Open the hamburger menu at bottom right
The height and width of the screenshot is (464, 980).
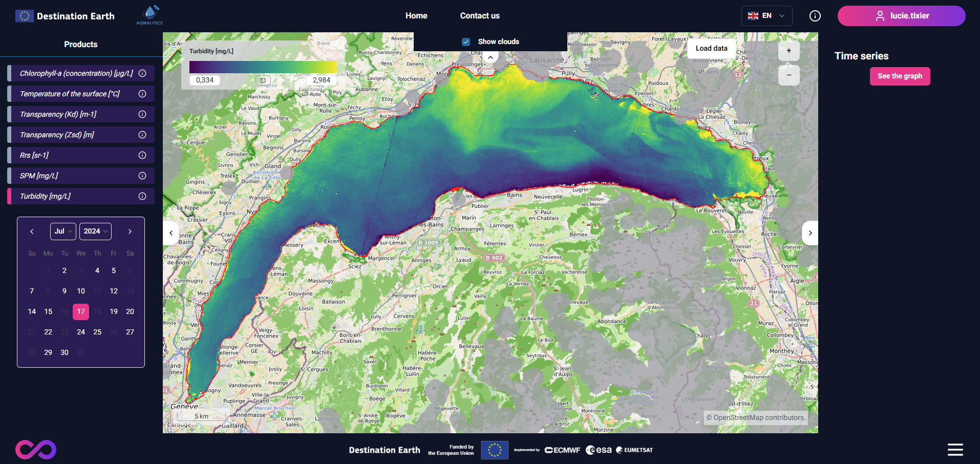point(955,450)
